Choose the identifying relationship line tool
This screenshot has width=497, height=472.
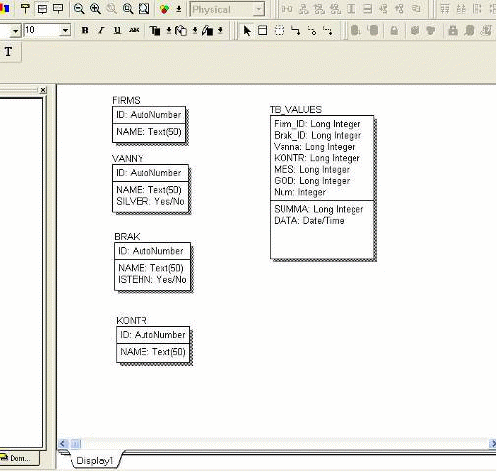295,31
